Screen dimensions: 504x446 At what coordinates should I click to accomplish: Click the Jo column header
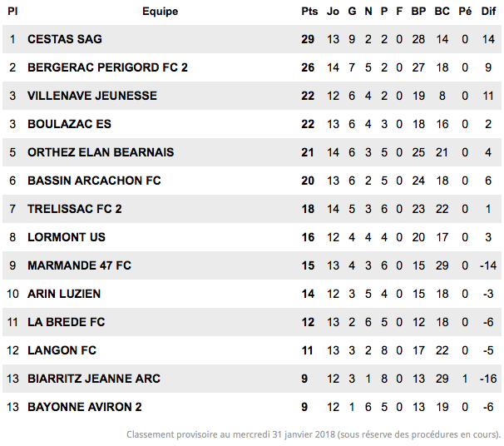(333, 12)
